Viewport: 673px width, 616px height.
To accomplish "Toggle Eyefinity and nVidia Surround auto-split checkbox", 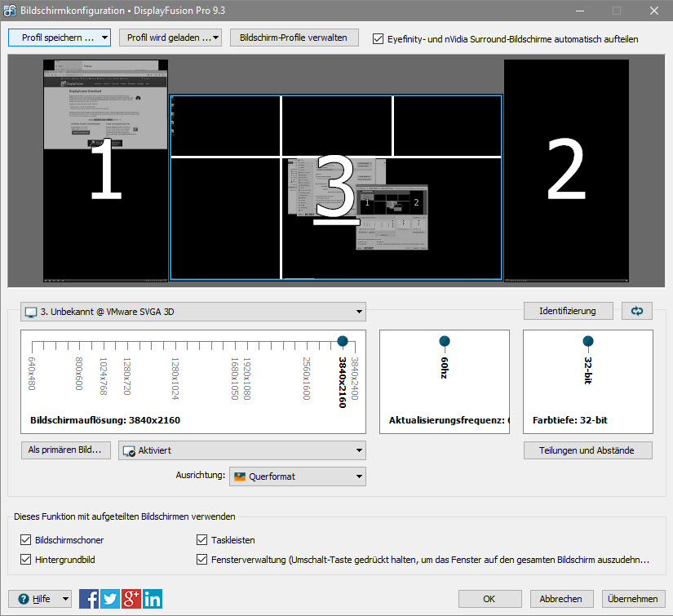I will pyautogui.click(x=378, y=38).
